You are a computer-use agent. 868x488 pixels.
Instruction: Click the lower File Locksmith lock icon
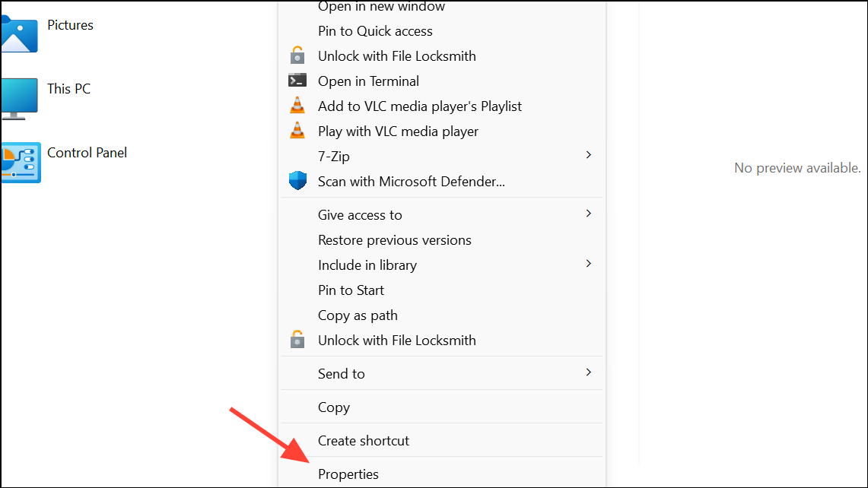click(x=297, y=340)
